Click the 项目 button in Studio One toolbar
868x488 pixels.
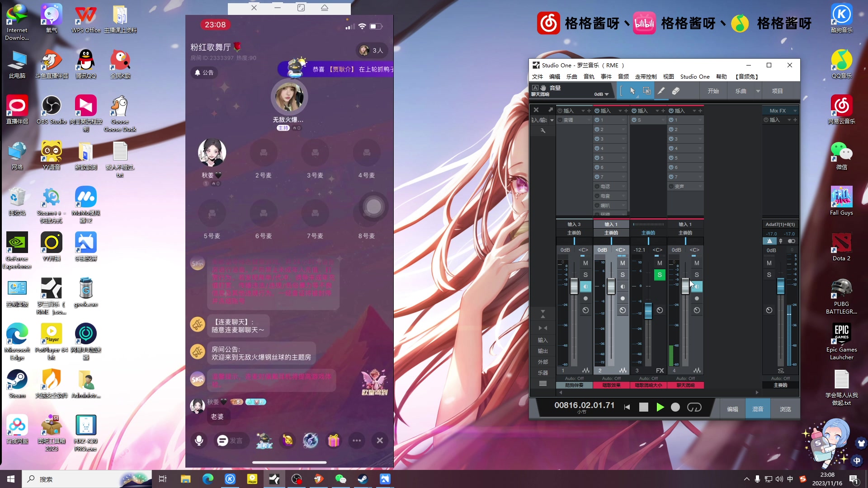point(778,91)
